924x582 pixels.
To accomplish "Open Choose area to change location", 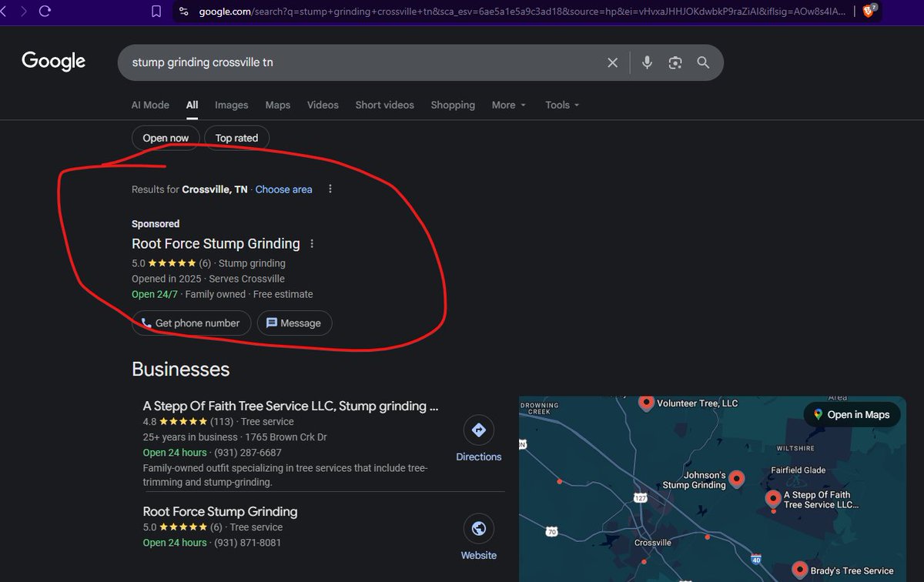I will click(283, 189).
